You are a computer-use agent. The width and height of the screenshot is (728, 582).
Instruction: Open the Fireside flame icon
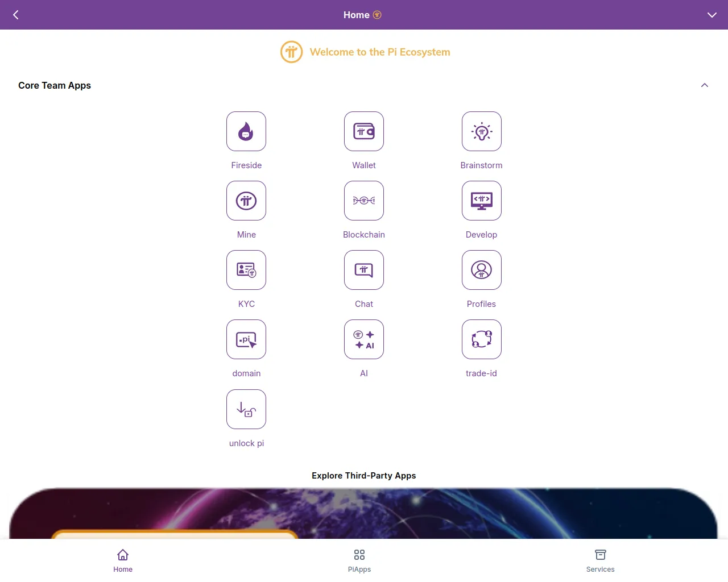[x=246, y=131]
